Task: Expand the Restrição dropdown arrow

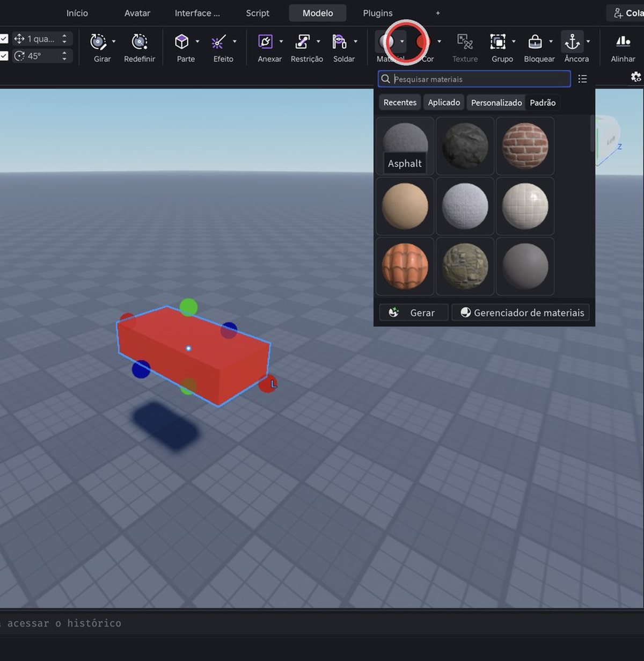Action: (x=318, y=41)
